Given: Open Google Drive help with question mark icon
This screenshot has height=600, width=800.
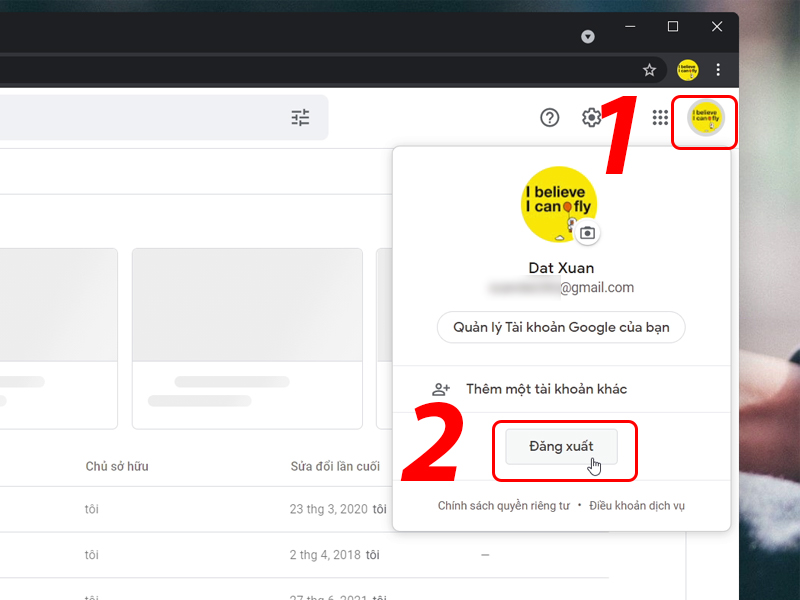Looking at the screenshot, I should tap(549, 117).
